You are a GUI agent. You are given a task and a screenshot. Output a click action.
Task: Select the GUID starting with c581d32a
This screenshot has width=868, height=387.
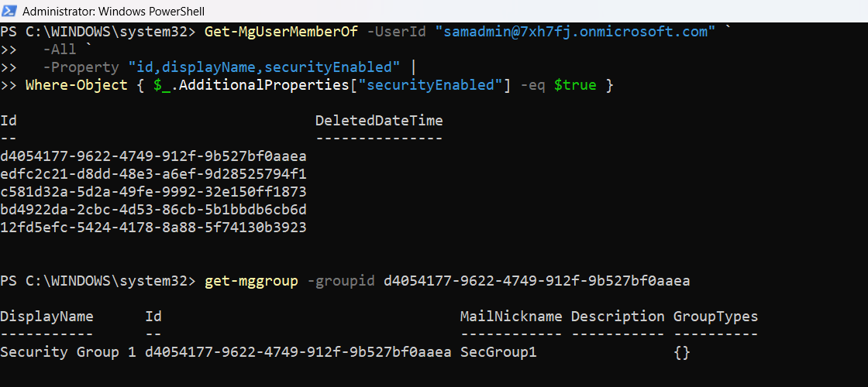(x=153, y=192)
